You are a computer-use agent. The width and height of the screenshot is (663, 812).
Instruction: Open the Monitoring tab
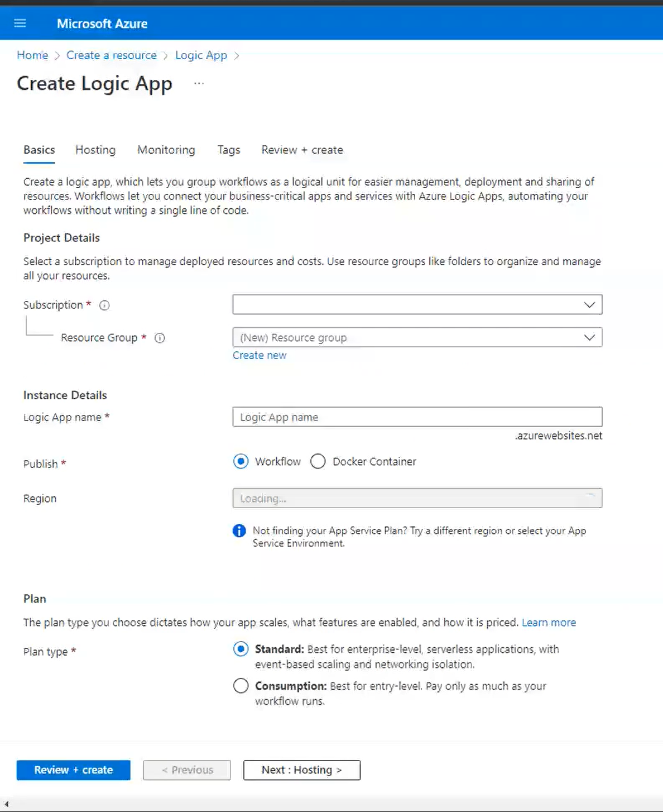[x=166, y=150]
